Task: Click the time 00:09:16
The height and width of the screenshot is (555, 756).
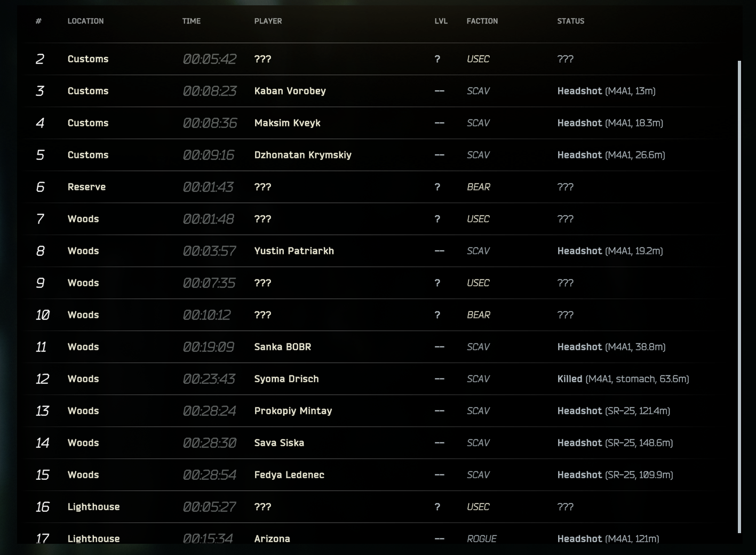Action: tap(209, 155)
